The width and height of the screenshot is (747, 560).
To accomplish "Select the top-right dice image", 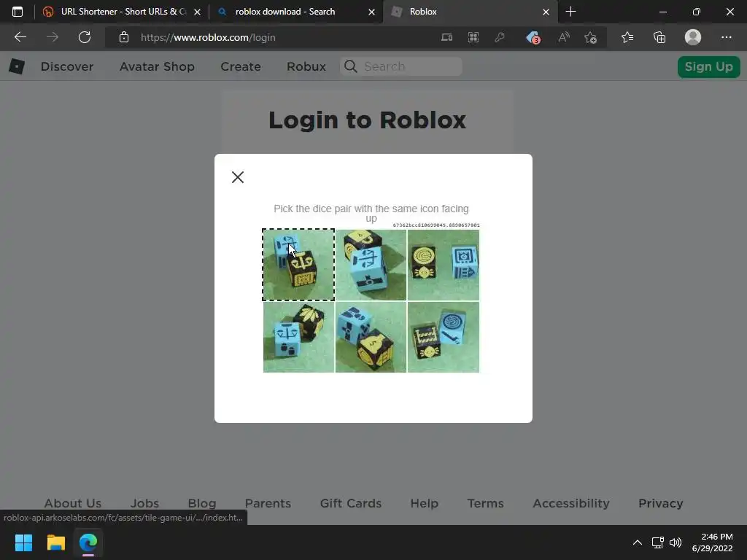I will 443,265.
